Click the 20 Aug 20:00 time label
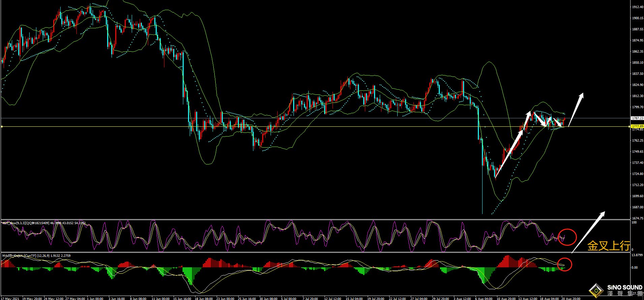The width and height of the screenshot is (644, 300). pyautogui.click(x=571, y=298)
